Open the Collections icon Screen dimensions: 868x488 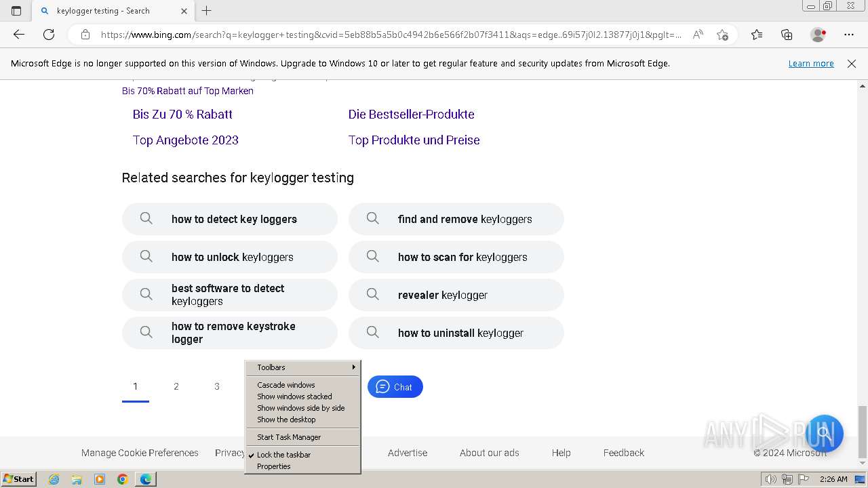(x=787, y=35)
